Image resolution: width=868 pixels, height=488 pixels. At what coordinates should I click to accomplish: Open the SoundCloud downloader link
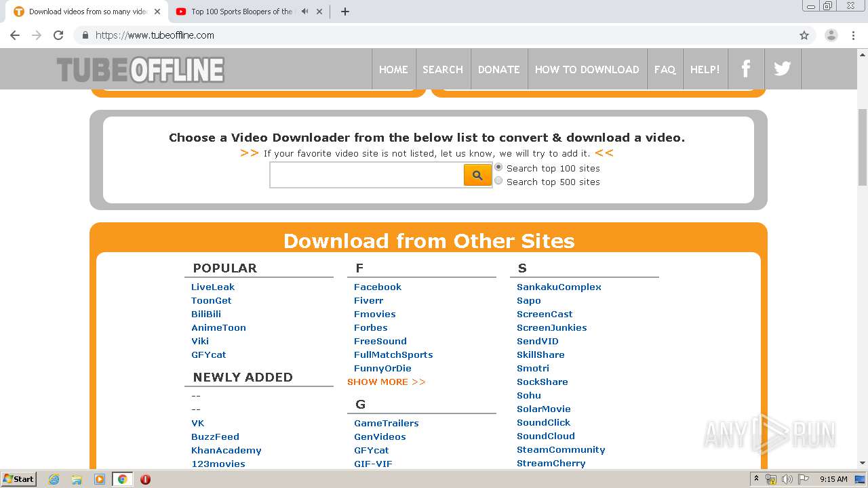[x=546, y=436]
